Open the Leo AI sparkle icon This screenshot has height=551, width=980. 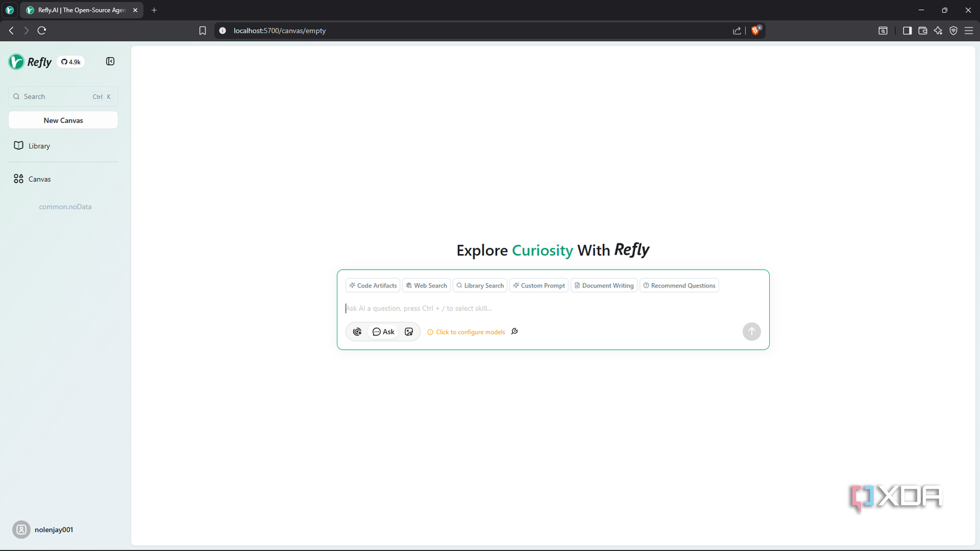coord(938,30)
